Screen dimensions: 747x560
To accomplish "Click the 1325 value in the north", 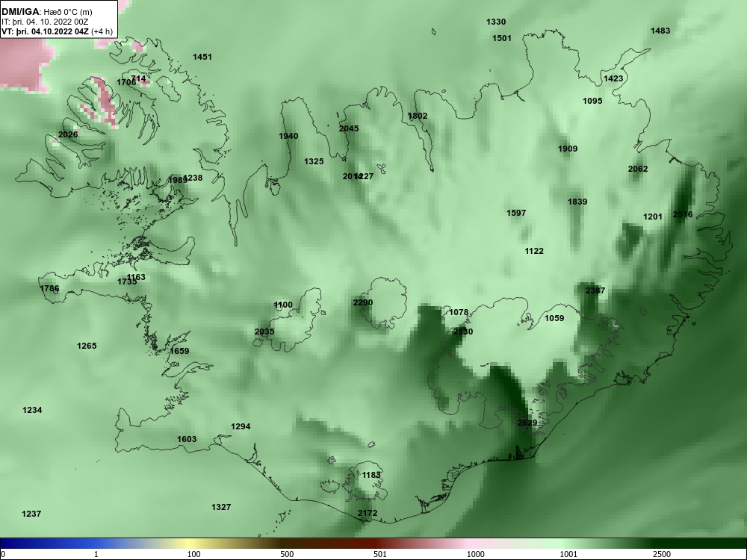I will [x=314, y=161].
